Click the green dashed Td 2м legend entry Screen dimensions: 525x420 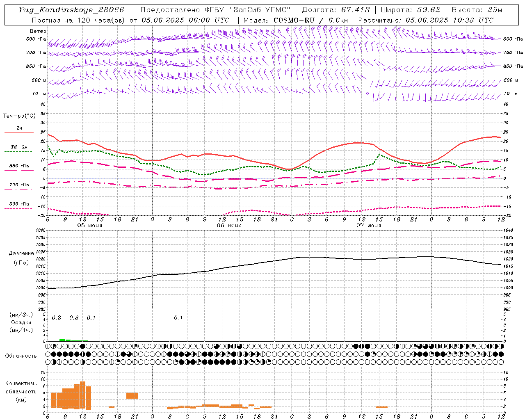pos(19,148)
